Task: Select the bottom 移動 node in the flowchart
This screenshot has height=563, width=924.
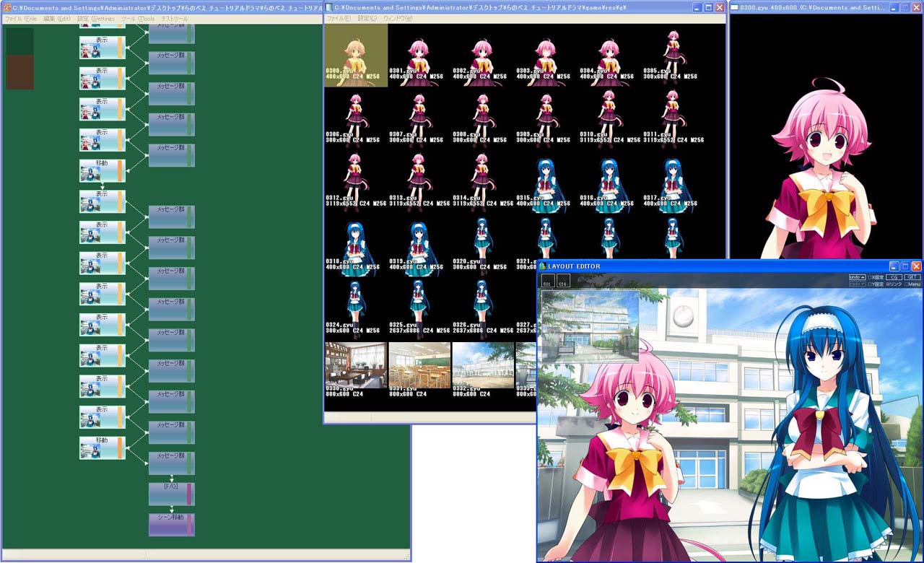Action: point(103,448)
